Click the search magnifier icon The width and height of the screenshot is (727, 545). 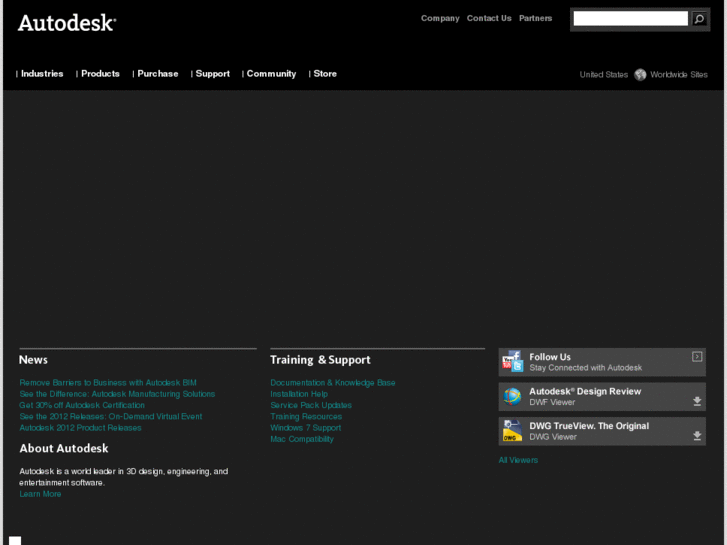point(699,19)
